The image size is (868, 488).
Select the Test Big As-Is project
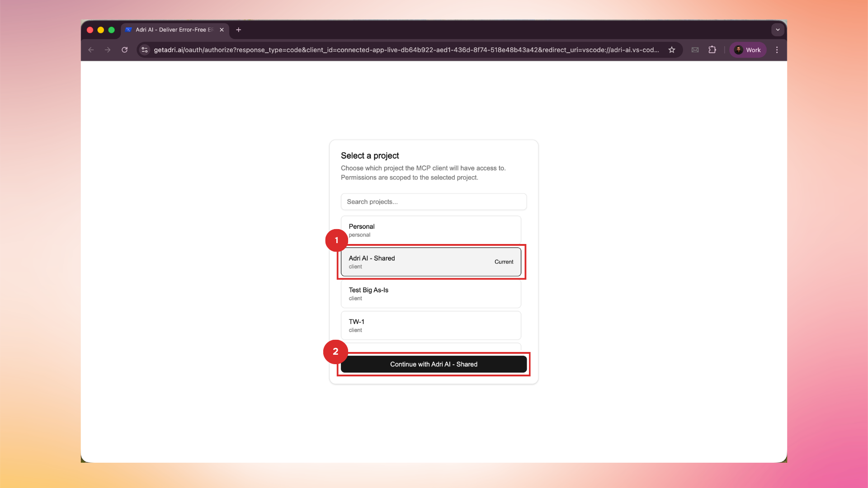click(431, 293)
